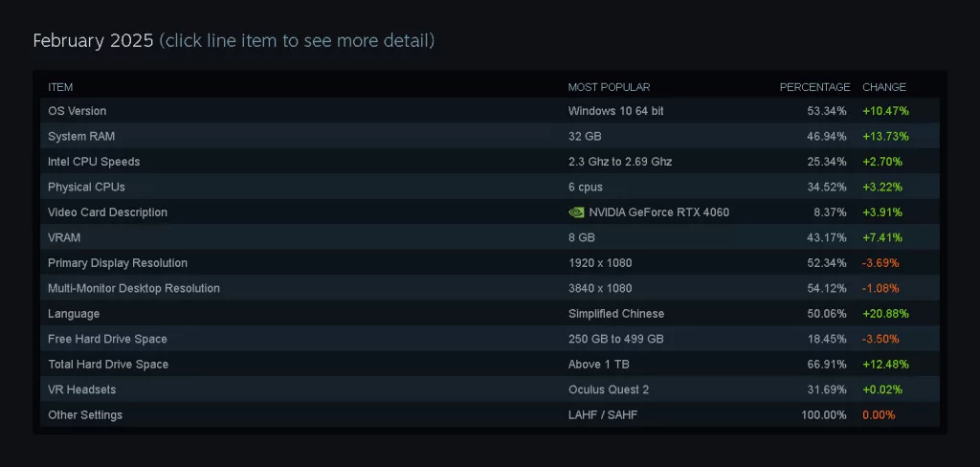The image size is (980, 467).
Task: Open Video Card Description details
Action: [489, 211]
